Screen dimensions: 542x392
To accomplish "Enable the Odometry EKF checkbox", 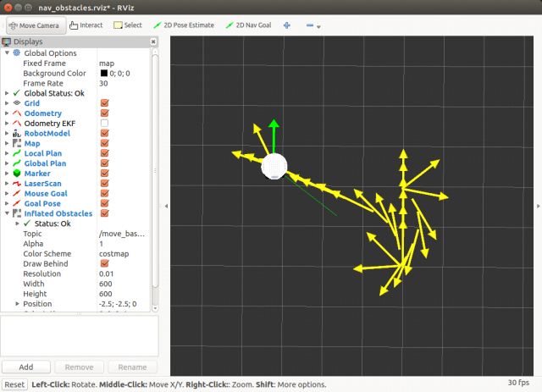I will coord(104,124).
